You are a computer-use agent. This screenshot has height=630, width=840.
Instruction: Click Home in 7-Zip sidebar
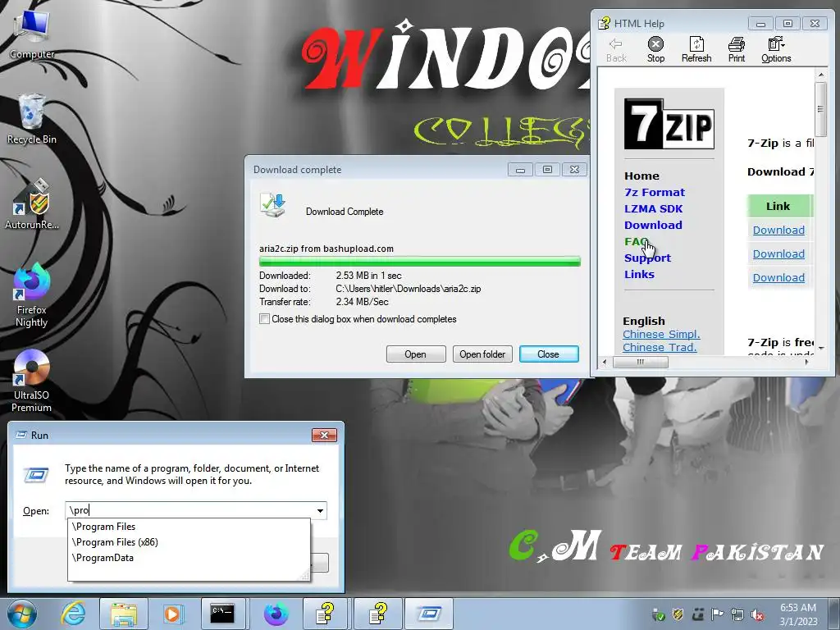(641, 176)
